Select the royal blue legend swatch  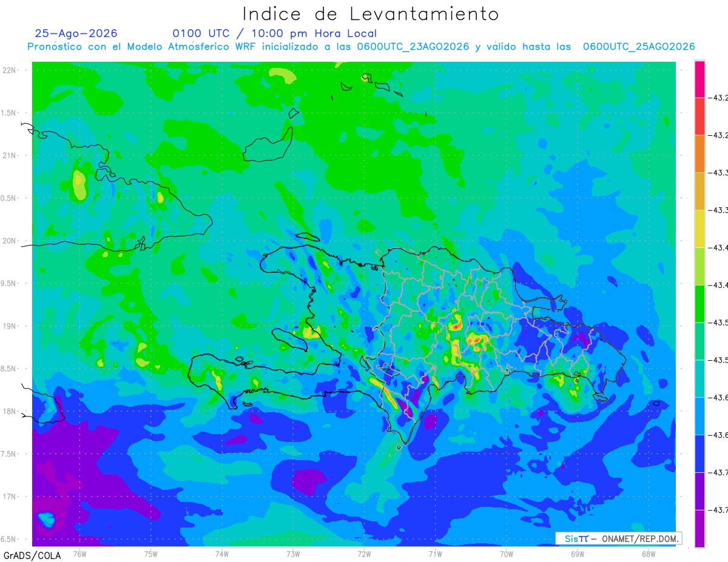click(699, 453)
